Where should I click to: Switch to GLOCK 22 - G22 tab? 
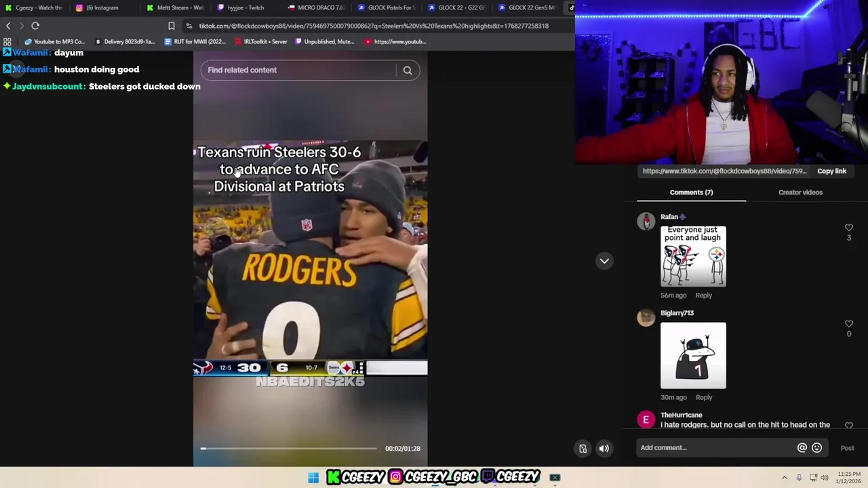[x=457, y=7]
